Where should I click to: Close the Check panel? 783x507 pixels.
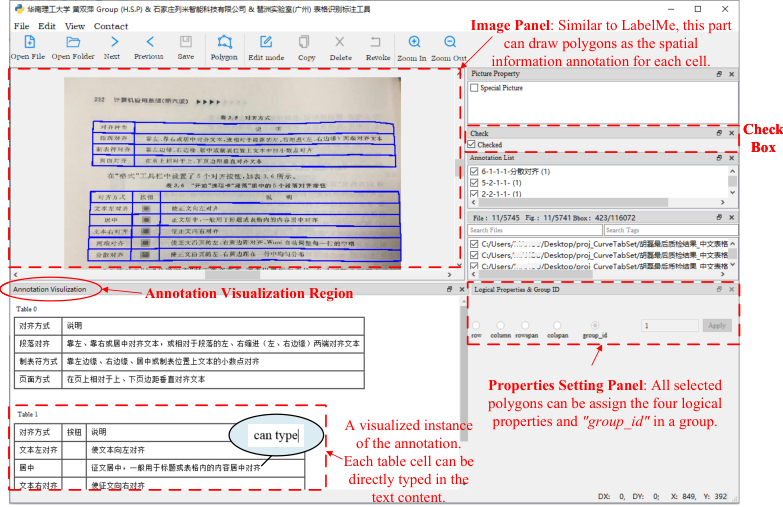point(732,133)
